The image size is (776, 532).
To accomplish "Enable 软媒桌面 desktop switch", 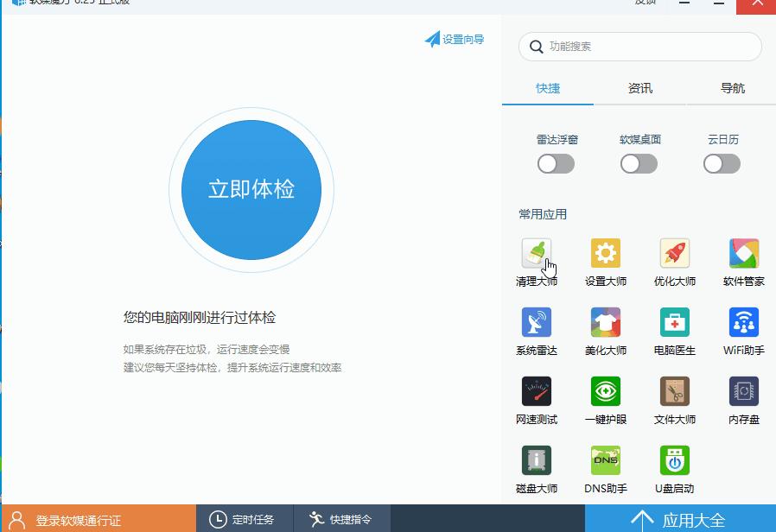I will pyautogui.click(x=639, y=163).
